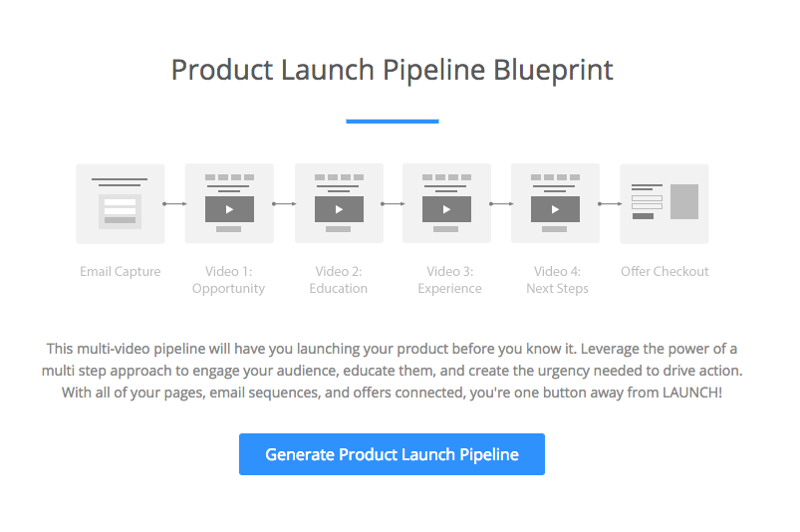The width and height of the screenshot is (800, 532).
Task: Click the Product Launch Pipeline Blueprint heading
Action: click(x=392, y=70)
